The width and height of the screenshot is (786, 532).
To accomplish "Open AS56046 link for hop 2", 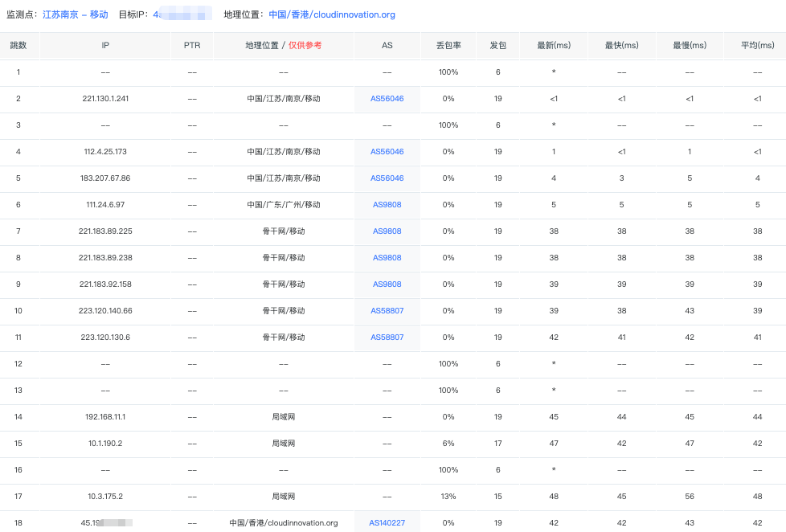I will click(x=387, y=99).
